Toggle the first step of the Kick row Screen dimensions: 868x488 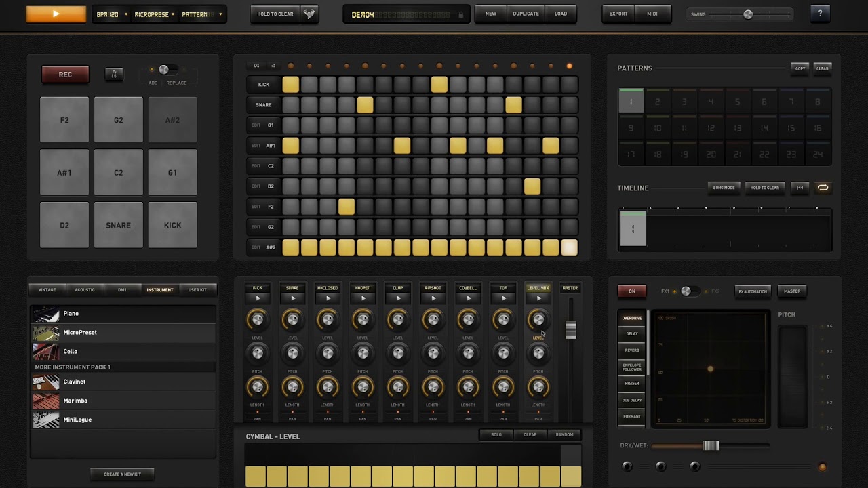click(x=291, y=85)
